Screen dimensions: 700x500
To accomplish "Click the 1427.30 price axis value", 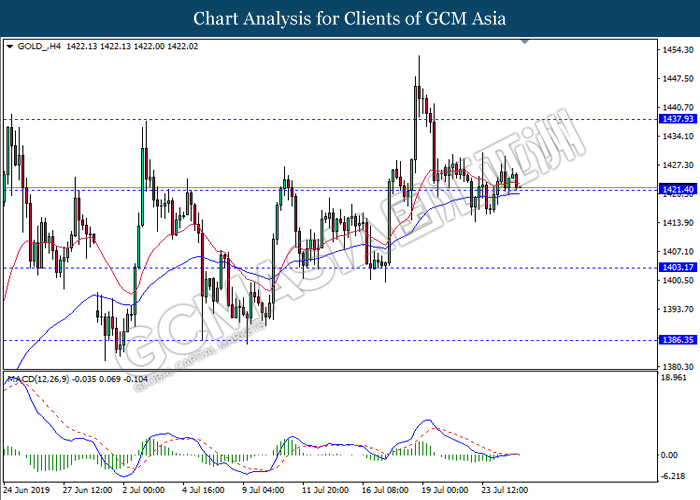I will [x=678, y=165].
